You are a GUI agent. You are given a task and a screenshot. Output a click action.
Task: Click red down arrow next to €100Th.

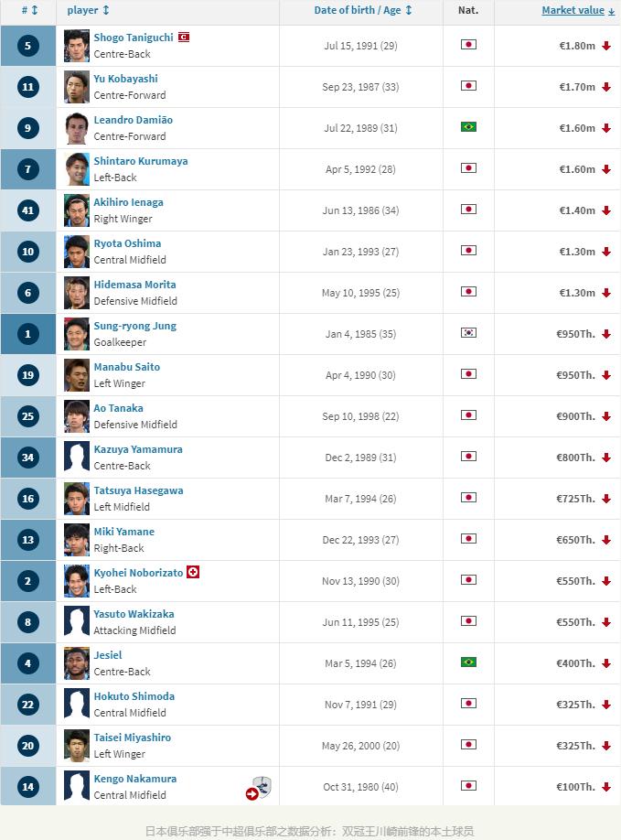pos(606,787)
